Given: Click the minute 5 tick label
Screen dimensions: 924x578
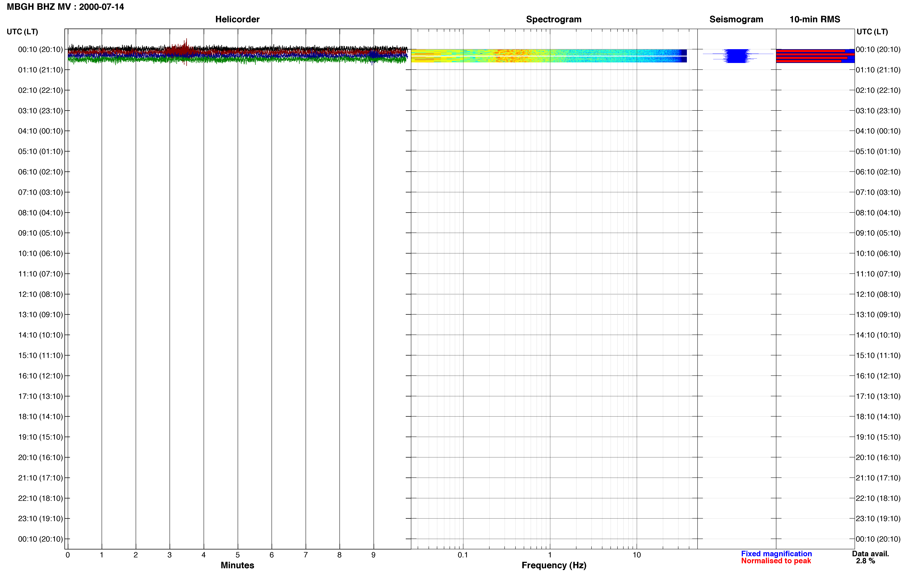Looking at the screenshot, I should (x=237, y=555).
